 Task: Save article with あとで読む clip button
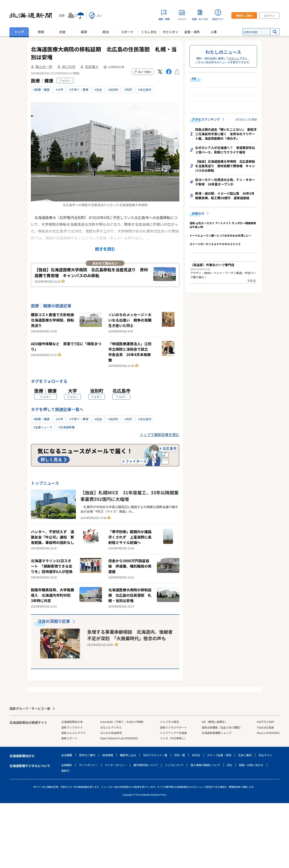click(x=143, y=72)
